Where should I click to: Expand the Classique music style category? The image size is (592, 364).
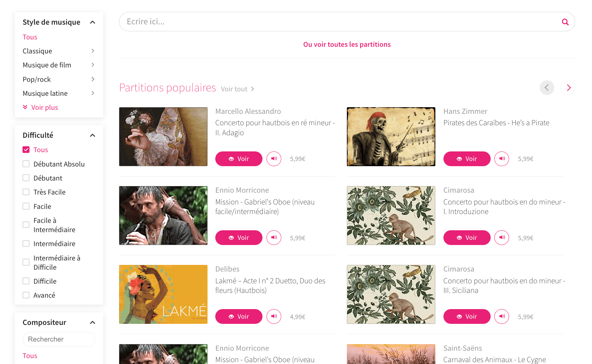click(37, 51)
